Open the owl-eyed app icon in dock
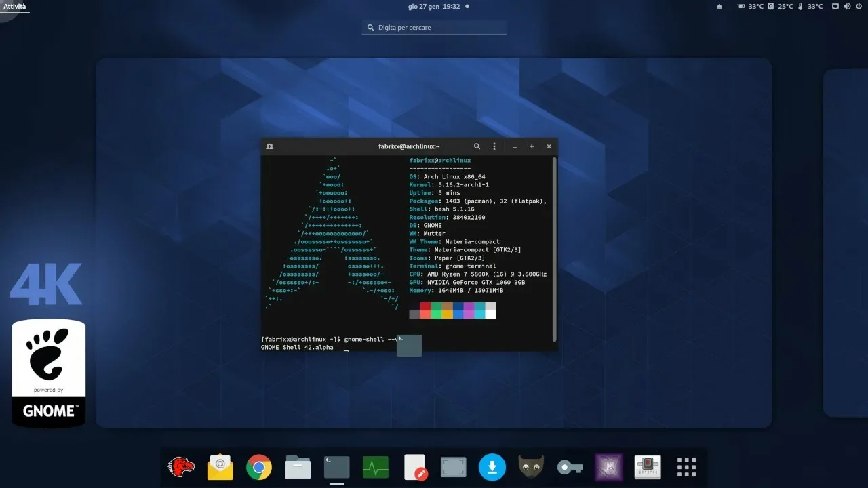This screenshot has width=868, height=488. 531,467
